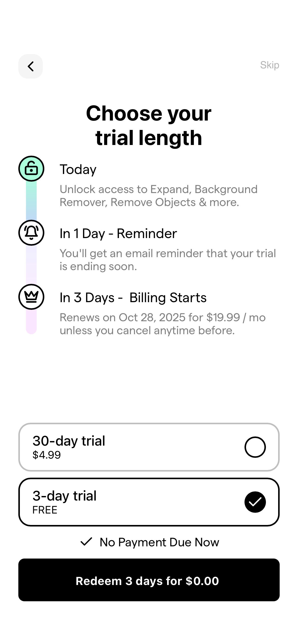The width and height of the screenshot is (298, 644).
Task: Tap the Today timeline heading
Action: (x=78, y=169)
